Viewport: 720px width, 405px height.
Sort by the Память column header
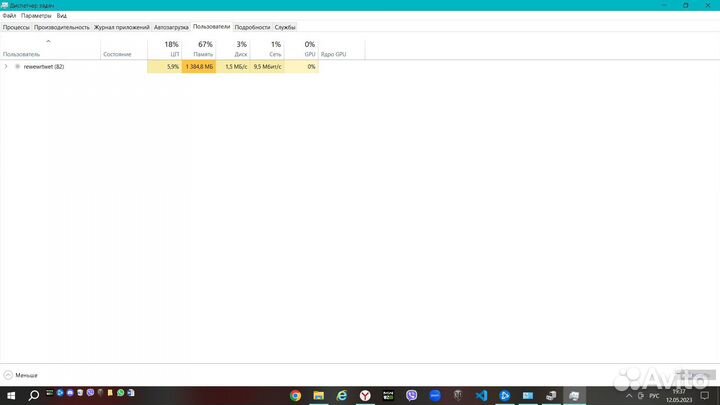click(205, 49)
